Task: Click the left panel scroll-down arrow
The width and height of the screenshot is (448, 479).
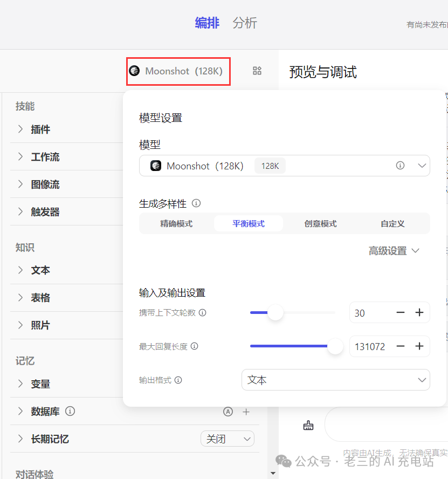Action: coord(273,473)
